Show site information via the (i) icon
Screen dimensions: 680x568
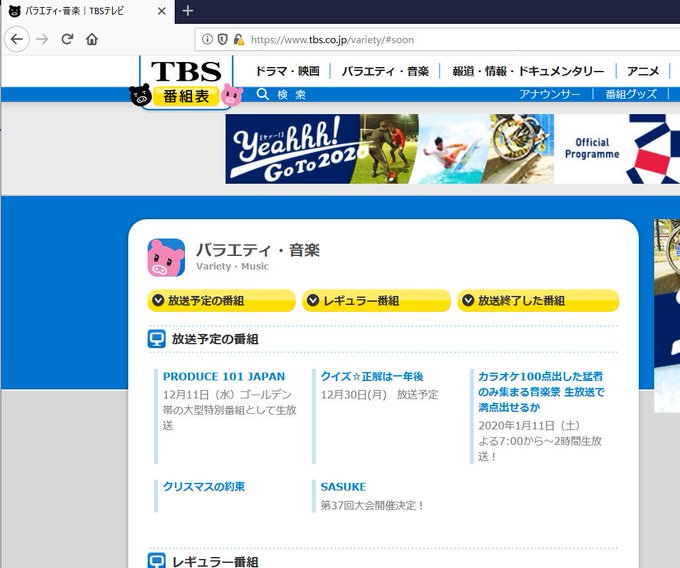[207, 39]
